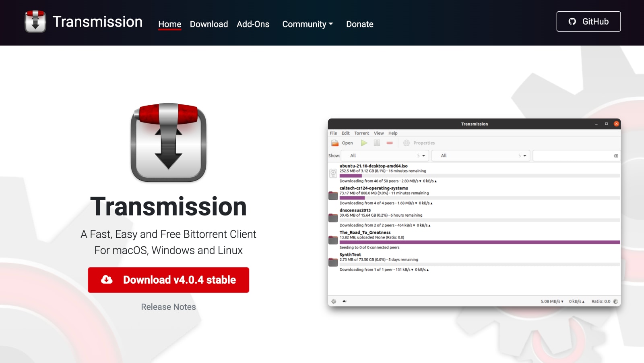644x363 pixels.
Task: Click The_Road_To_Greatness full progress bar
Action: click(480, 243)
